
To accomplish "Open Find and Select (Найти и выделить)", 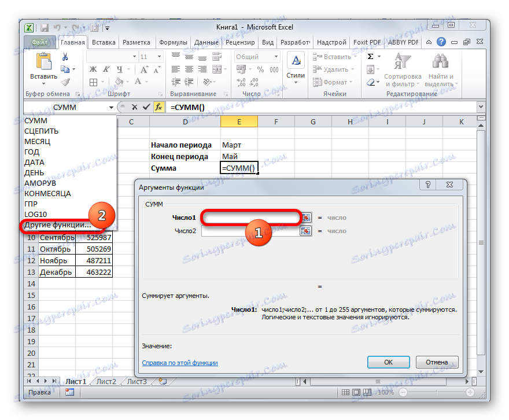I will coord(441,70).
